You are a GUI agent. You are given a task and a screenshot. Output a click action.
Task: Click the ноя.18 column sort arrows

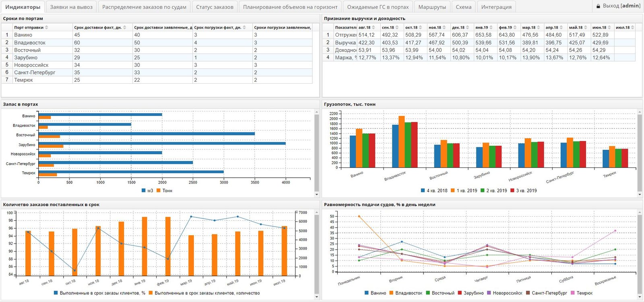pyautogui.click(x=444, y=27)
